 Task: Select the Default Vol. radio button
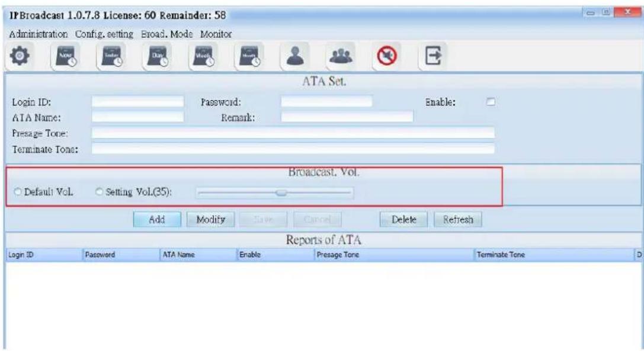(x=18, y=192)
